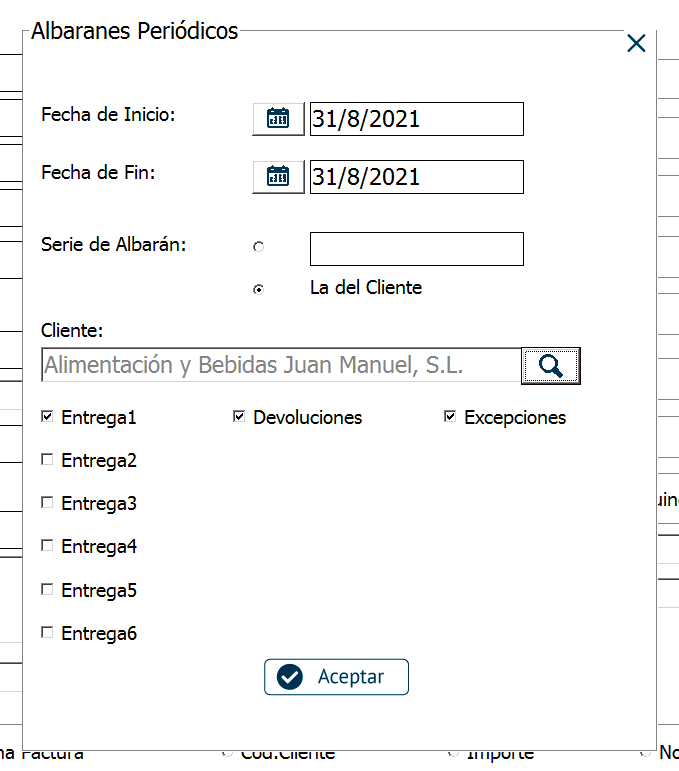Select the custom series radio button

tap(259, 246)
